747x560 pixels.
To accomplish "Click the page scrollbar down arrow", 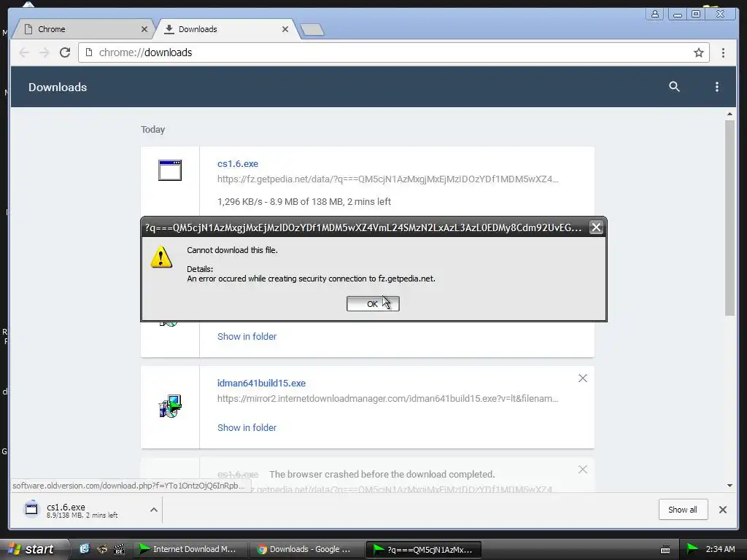I will pyautogui.click(x=729, y=486).
